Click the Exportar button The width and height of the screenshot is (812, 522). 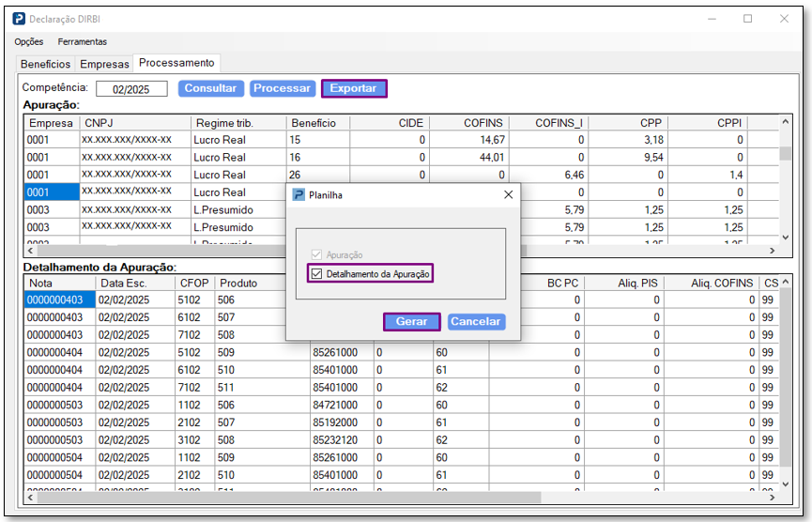tap(353, 88)
